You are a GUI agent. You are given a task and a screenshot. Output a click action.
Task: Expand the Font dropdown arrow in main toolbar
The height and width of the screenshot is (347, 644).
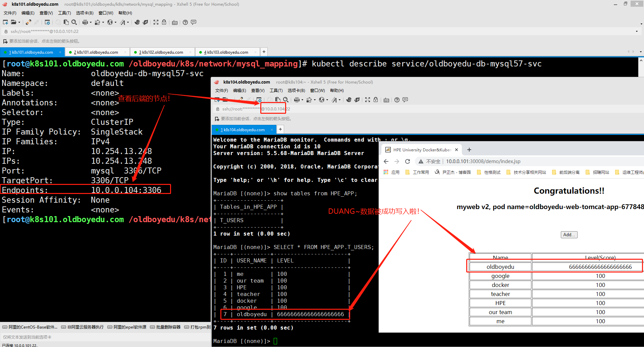[x=128, y=22]
